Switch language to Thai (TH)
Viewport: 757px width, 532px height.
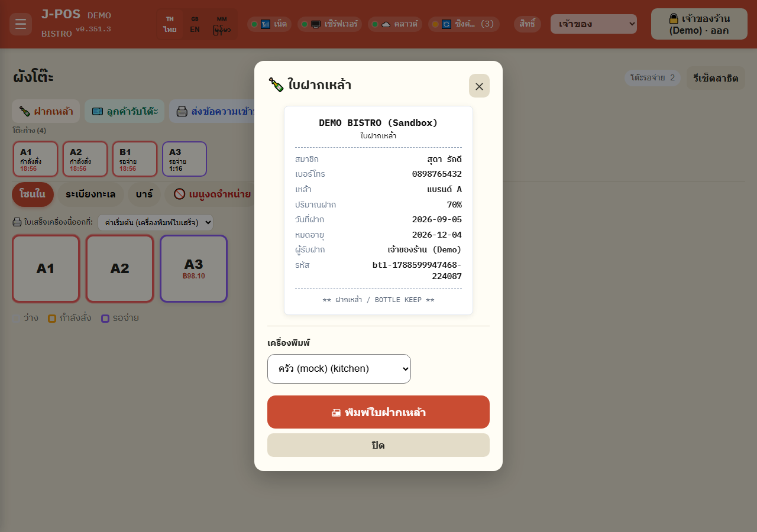(x=170, y=24)
